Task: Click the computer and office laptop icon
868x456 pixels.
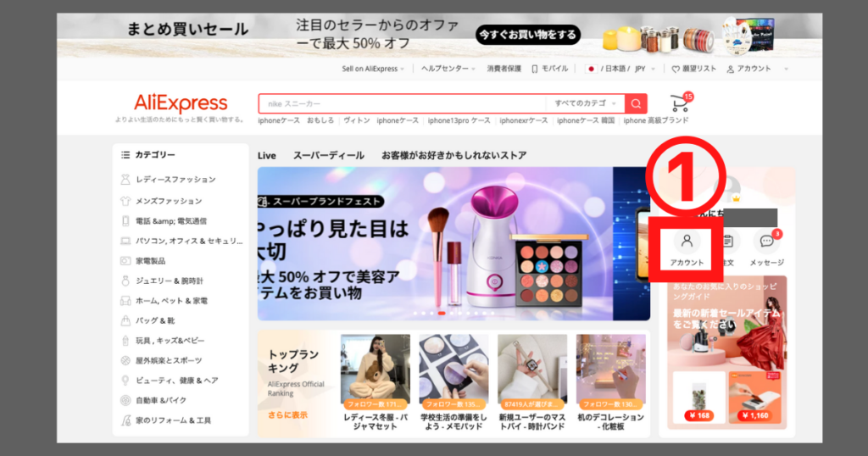Action: click(125, 241)
